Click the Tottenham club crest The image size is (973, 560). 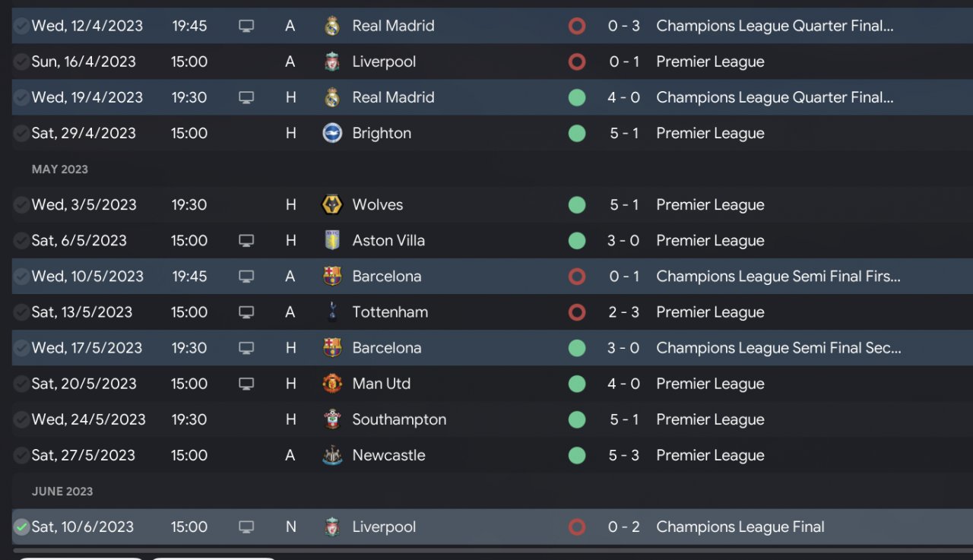coord(332,312)
